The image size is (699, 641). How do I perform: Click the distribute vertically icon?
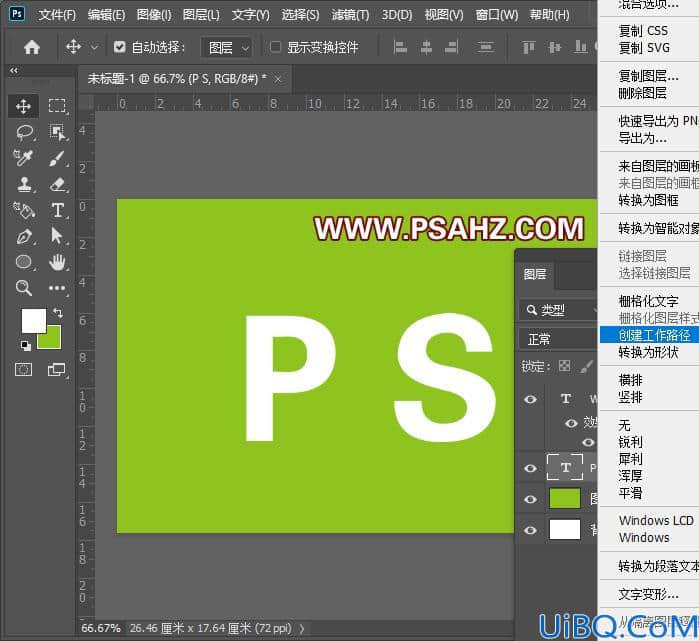click(485, 47)
